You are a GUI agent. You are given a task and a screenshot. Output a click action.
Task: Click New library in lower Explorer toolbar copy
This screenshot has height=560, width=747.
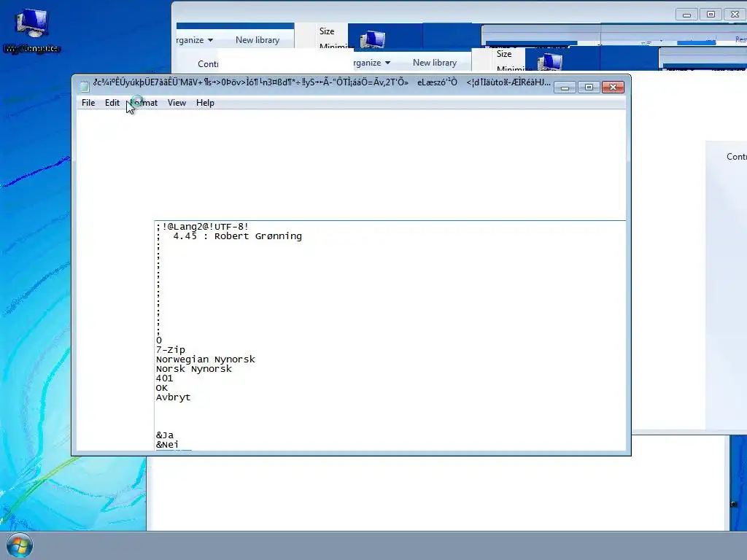(x=435, y=63)
